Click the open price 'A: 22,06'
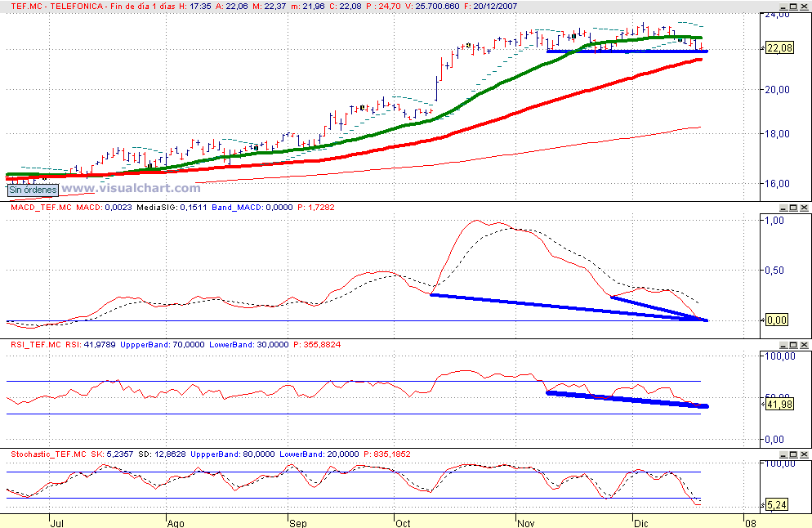812x528 pixels. point(232,7)
